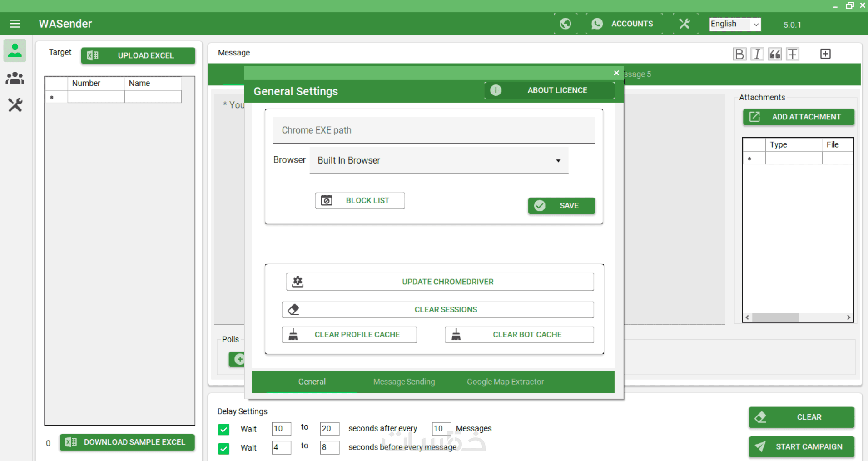This screenshot has height=461, width=868.
Task: Toggle wait before every message checkbox
Action: [x=223, y=448]
